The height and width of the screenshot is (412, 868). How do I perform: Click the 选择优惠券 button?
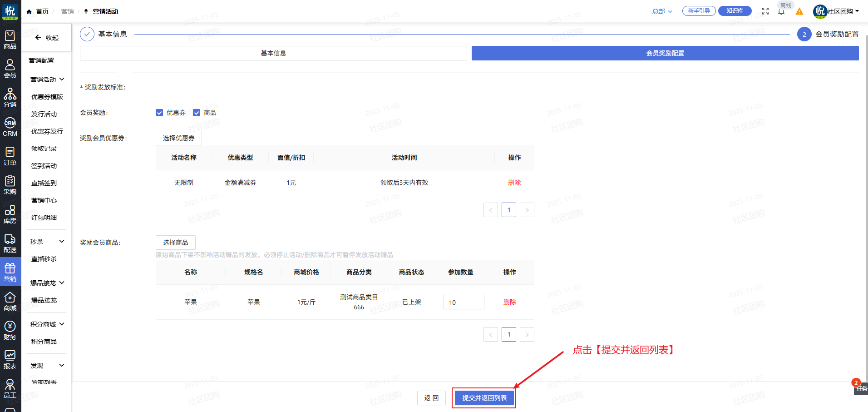coord(178,138)
